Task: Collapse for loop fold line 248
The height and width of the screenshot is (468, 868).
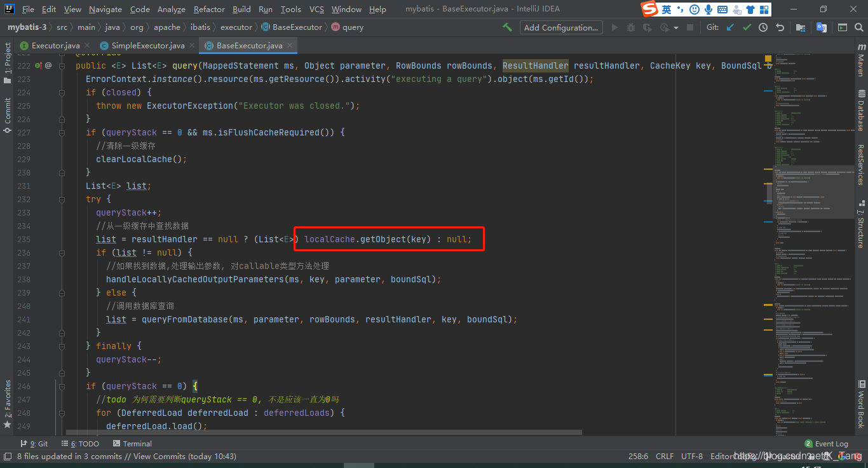Action: 62,413
